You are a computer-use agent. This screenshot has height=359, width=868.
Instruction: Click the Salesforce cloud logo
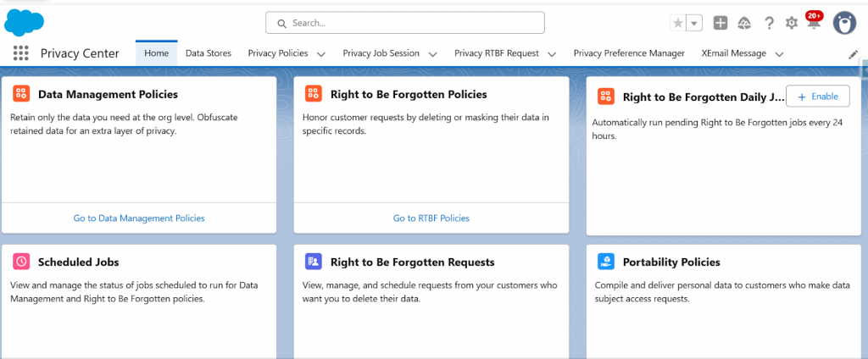pyautogui.click(x=24, y=22)
